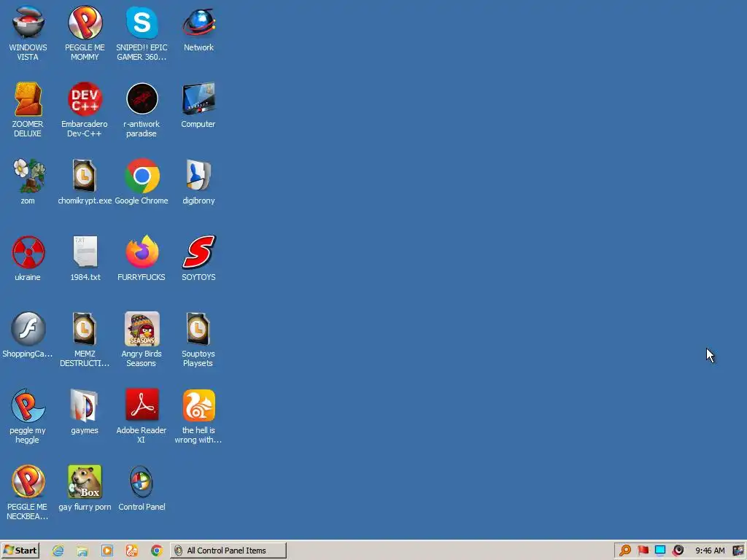Click the 9:46 AM system clock

[710, 551]
